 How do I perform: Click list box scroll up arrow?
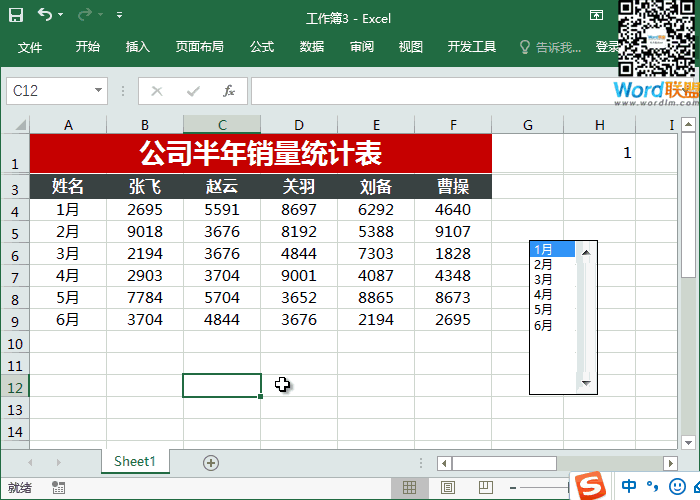click(586, 253)
